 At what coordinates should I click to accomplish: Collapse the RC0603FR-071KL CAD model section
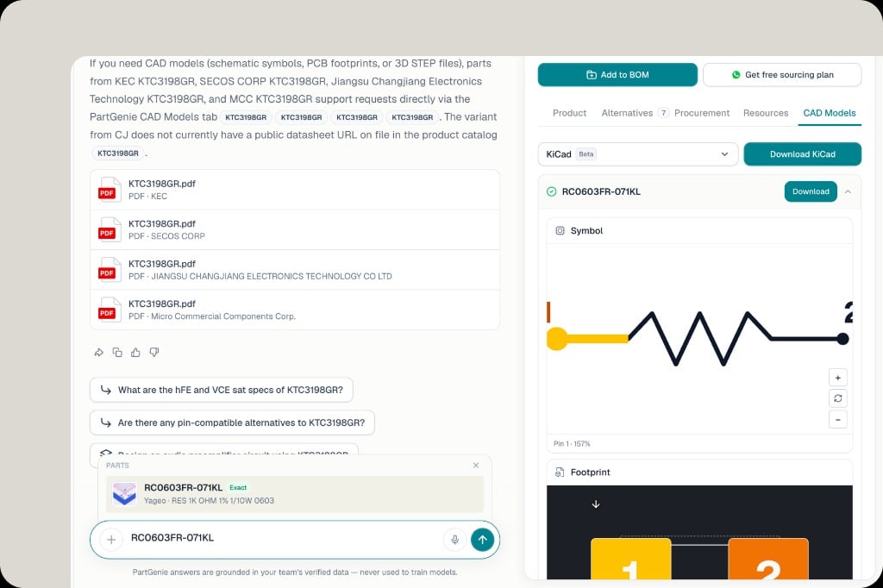[x=849, y=191]
